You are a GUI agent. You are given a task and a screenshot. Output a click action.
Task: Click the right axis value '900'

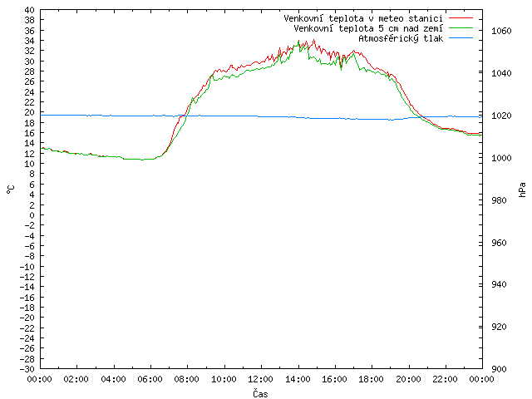pyautogui.click(x=499, y=369)
